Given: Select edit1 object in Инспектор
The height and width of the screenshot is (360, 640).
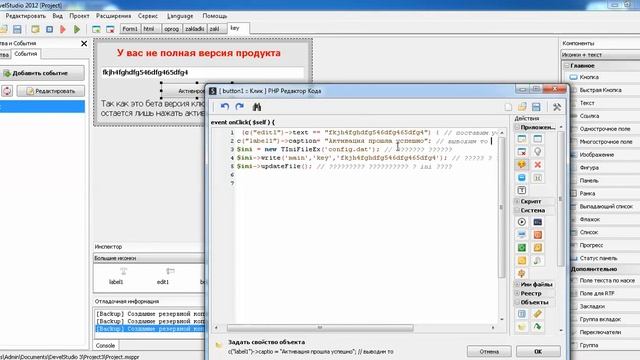Looking at the screenshot, I should pyautogui.click(x=163, y=276).
